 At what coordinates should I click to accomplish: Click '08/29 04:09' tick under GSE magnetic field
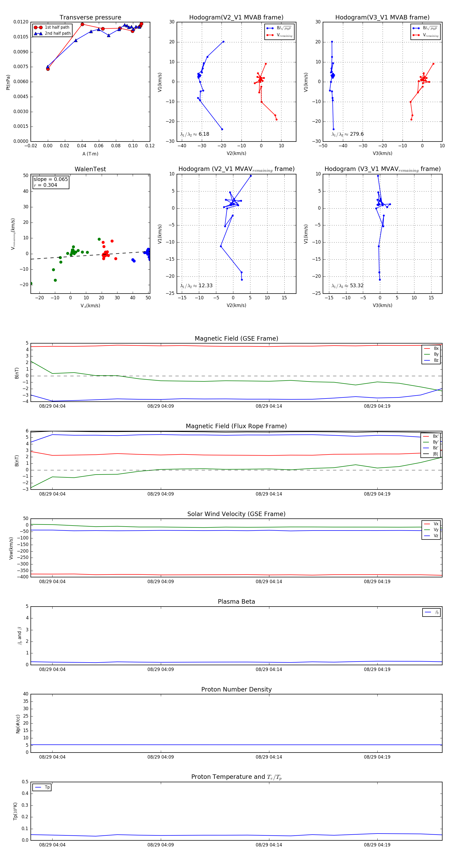click(x=161, y=406)
